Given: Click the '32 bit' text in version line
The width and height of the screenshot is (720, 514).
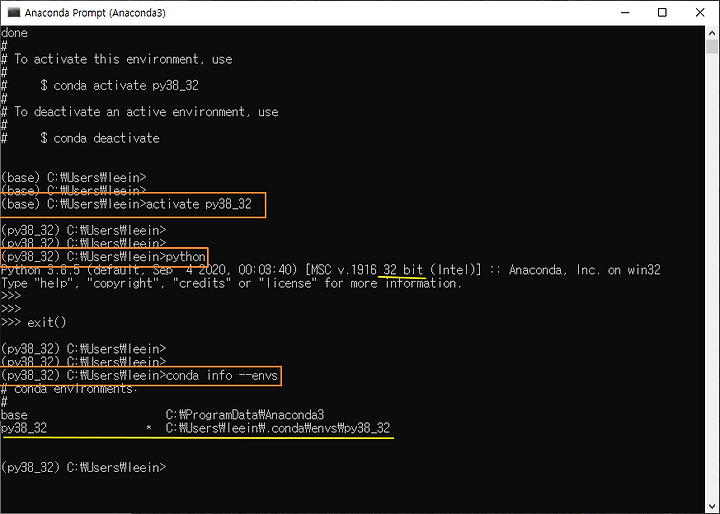Looking at the screenshot, I should [403, 270].
